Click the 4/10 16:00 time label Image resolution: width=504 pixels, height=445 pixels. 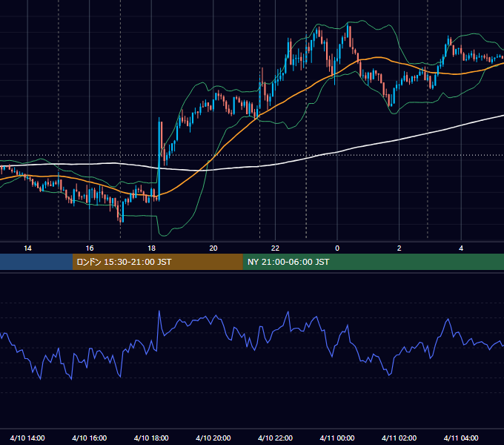(x=90, y=438)
